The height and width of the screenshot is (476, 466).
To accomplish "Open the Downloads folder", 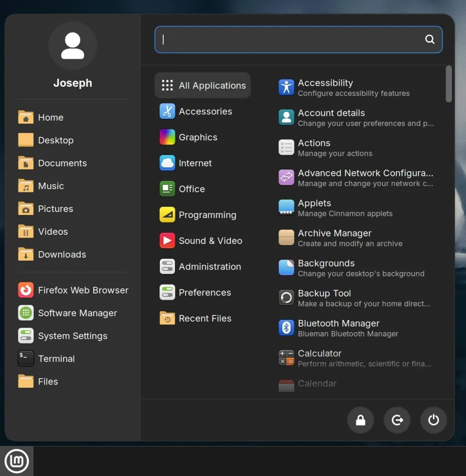I will 63,254.
